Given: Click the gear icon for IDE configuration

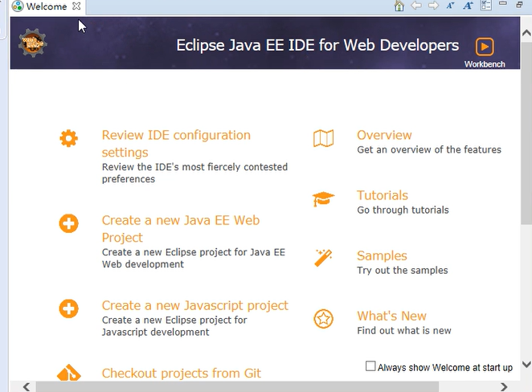Looking at the screenshot, I should click(x=69, y=138).
